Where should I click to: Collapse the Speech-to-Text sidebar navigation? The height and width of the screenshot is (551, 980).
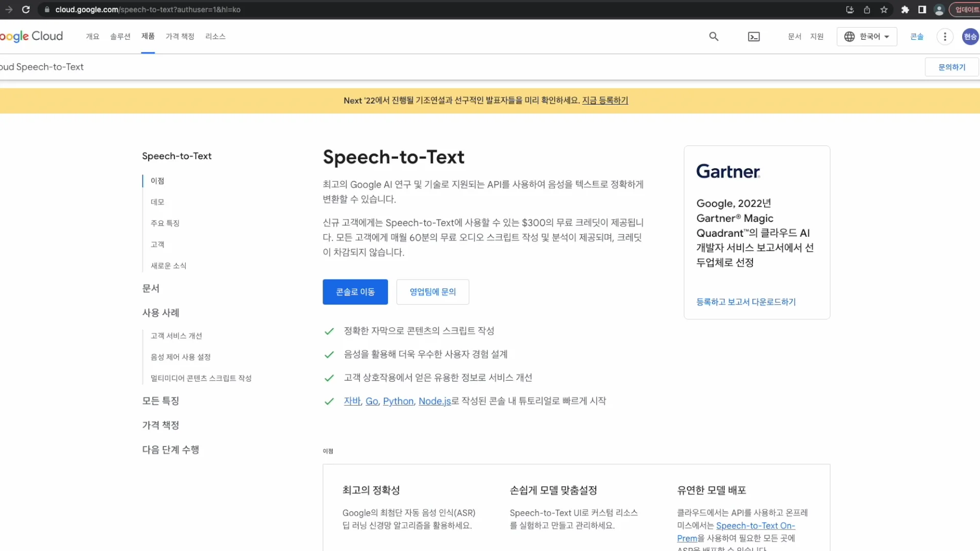[x=177, y=156]
